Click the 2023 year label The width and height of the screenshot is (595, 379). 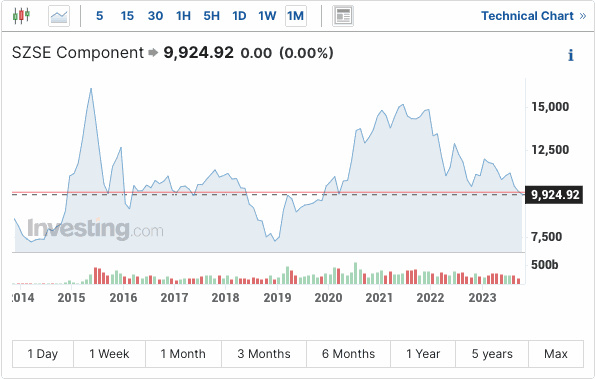[x=482, y=297]
